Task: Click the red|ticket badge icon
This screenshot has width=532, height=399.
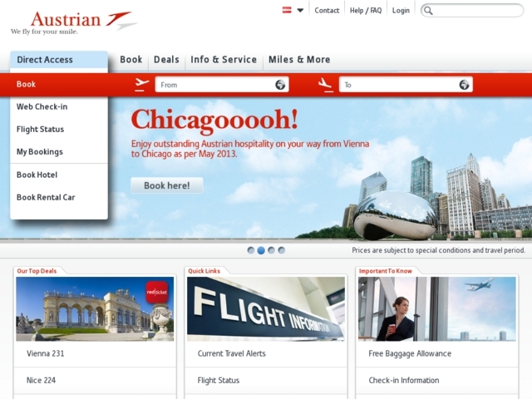Action: 157,292
